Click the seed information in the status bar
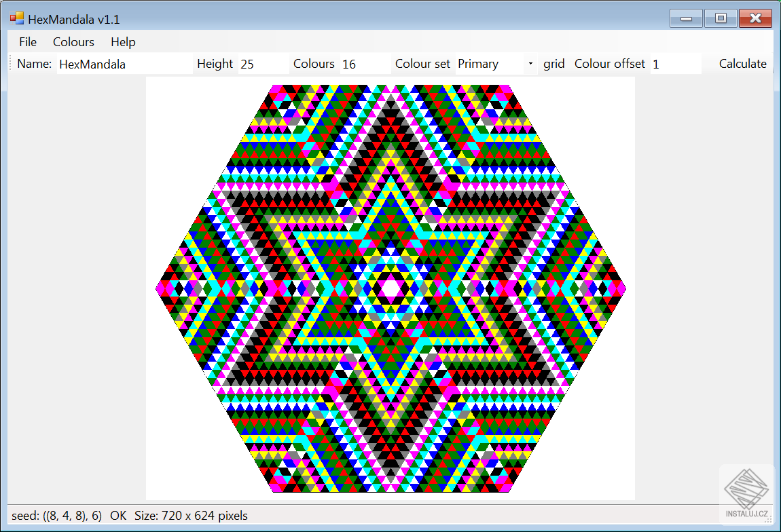The height and width of the screenshot is (532, 781). click(58, 516)
